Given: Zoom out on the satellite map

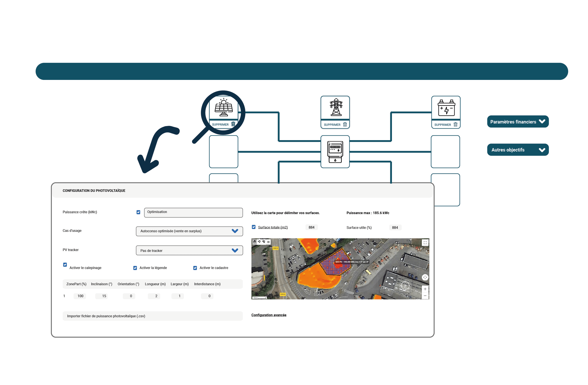Looking at the screenshot, I should click(425, 296).
